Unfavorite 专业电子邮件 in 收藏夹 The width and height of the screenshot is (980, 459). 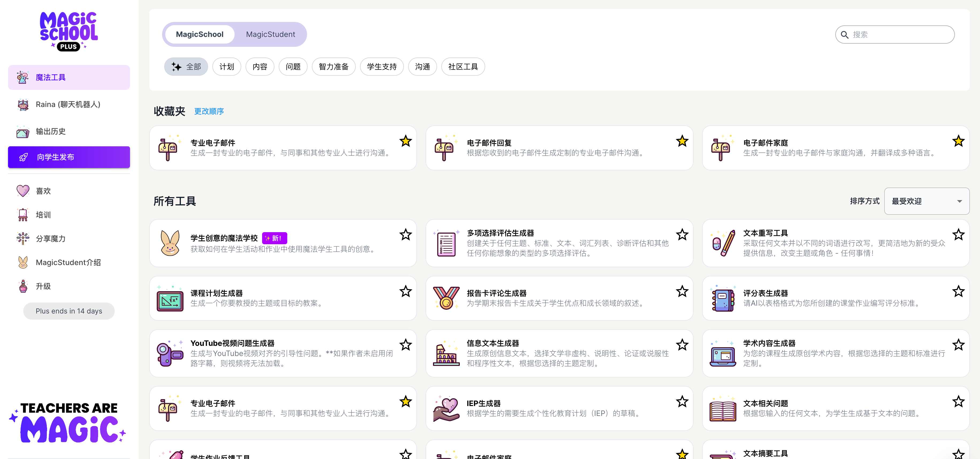(x=405, y=141)
